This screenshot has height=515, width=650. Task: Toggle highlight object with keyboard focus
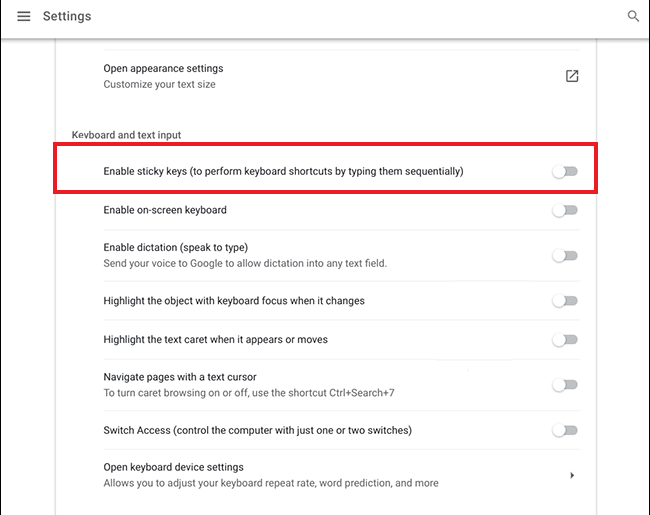[565, 301]
